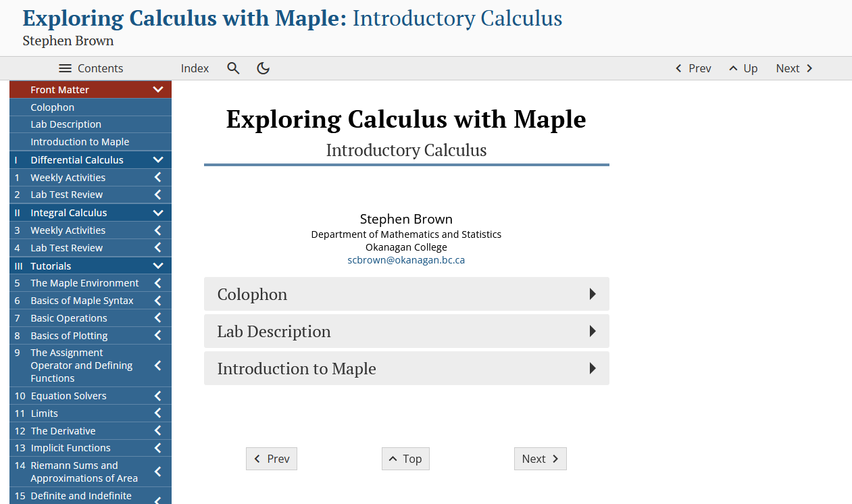The image size is (852, 504).
Task: Open Lab Description in the sidebar
Action: pos(66,124)
